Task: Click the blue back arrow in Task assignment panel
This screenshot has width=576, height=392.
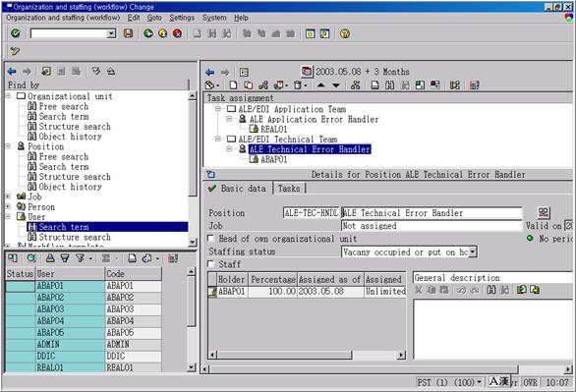Action: click(x=209, y=73)
